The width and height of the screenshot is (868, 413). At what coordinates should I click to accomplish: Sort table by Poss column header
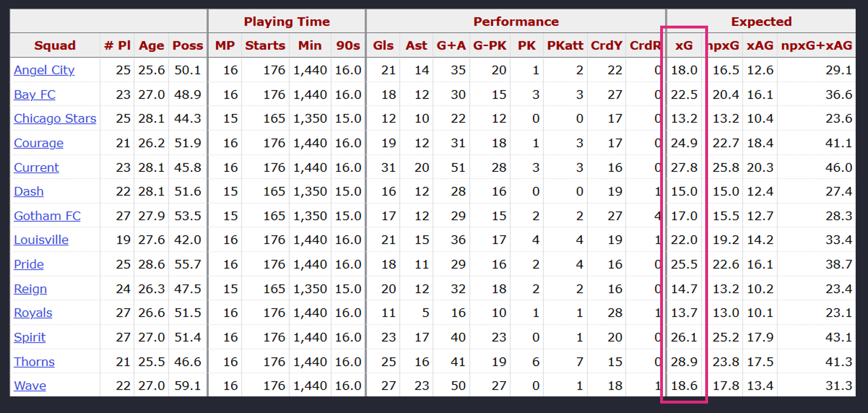point(187,46)
